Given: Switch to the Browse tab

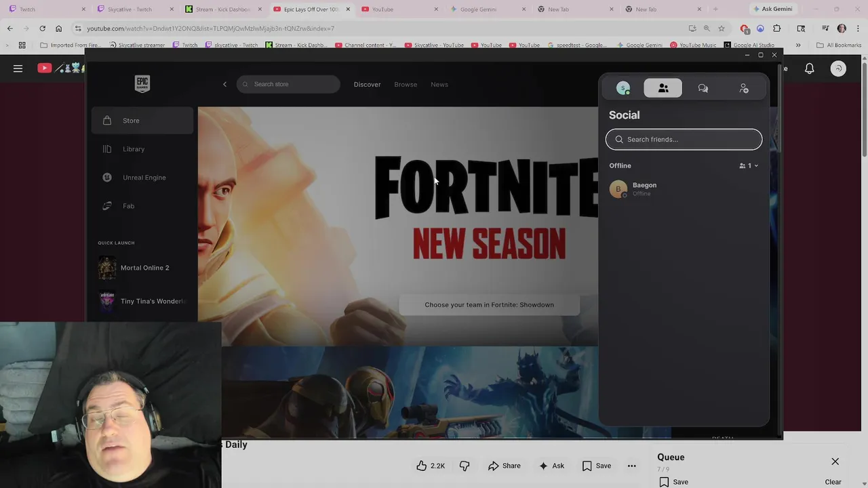Looking at the screenshot, I should pos(406,85).
